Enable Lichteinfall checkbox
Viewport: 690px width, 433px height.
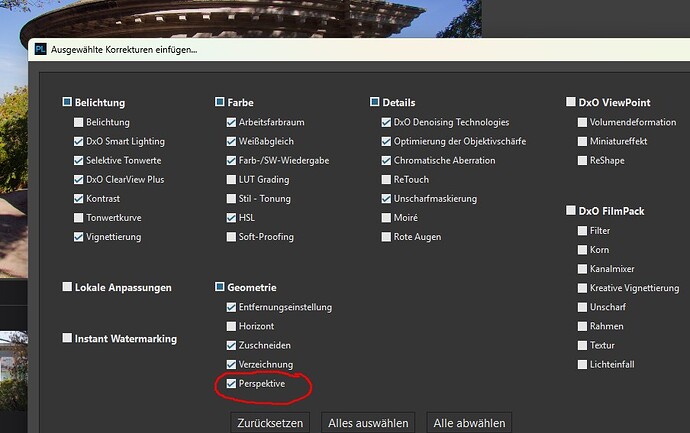tap(582, 364)
